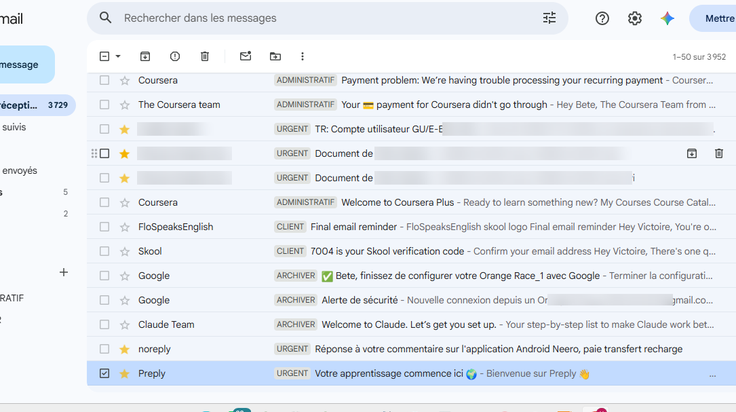Check the Payment problem Coursera checkbox
Viewport: 736px width, 412px height.
click(104, 80)
